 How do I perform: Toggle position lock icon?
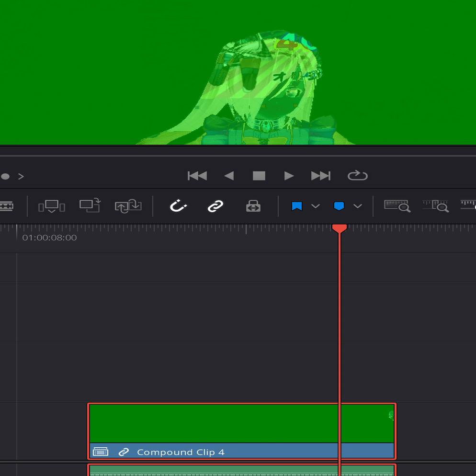(x=253, y=206)
